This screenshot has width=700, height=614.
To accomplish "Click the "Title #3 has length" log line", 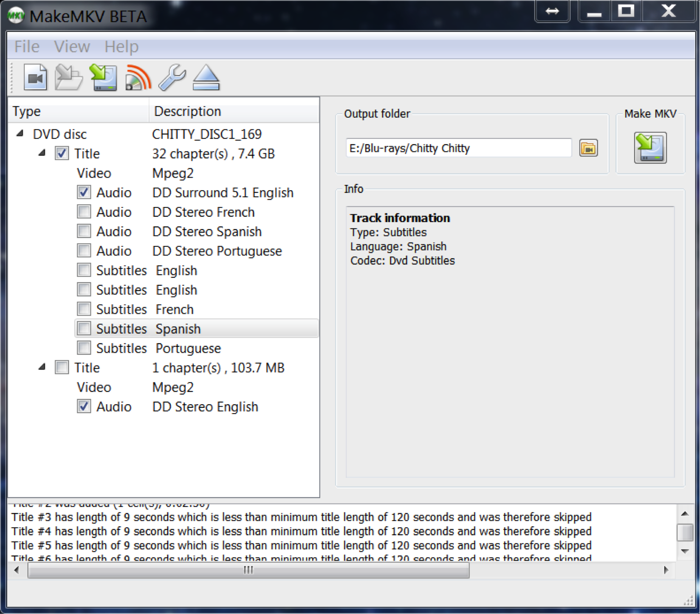I will (301, 517).
